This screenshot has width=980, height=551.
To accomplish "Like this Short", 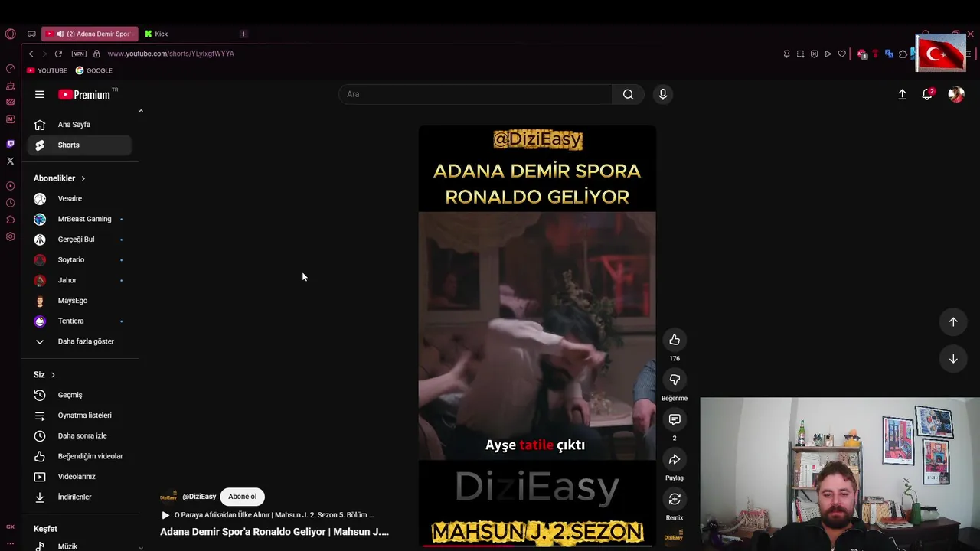I will point(675,340).
